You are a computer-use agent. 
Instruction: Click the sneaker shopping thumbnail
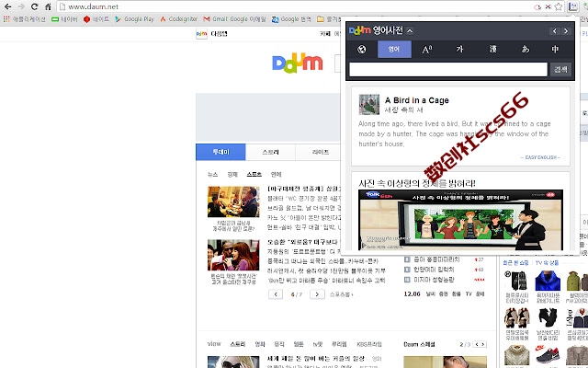(548, 356)
